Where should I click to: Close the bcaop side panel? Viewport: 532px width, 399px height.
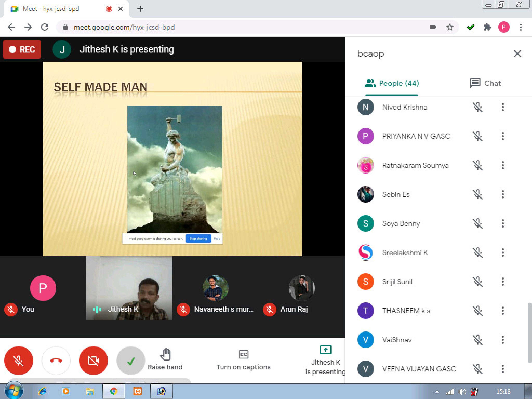click(x=517, y=53)
